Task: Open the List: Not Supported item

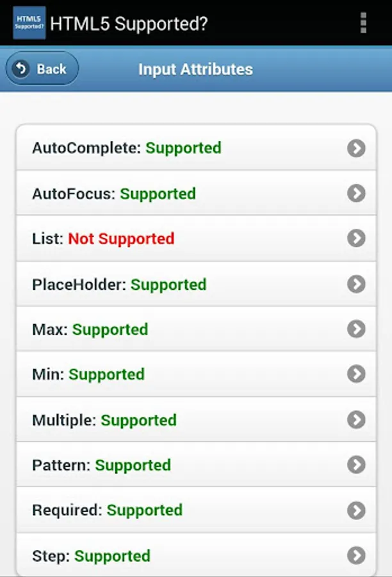Action: tap(192, 238)
